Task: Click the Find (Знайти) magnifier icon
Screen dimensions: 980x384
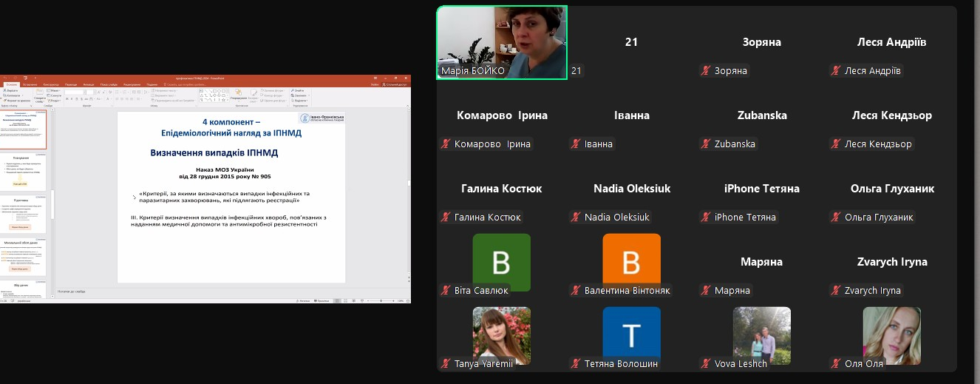Action: pyautogui.click(x=292, y=90)
